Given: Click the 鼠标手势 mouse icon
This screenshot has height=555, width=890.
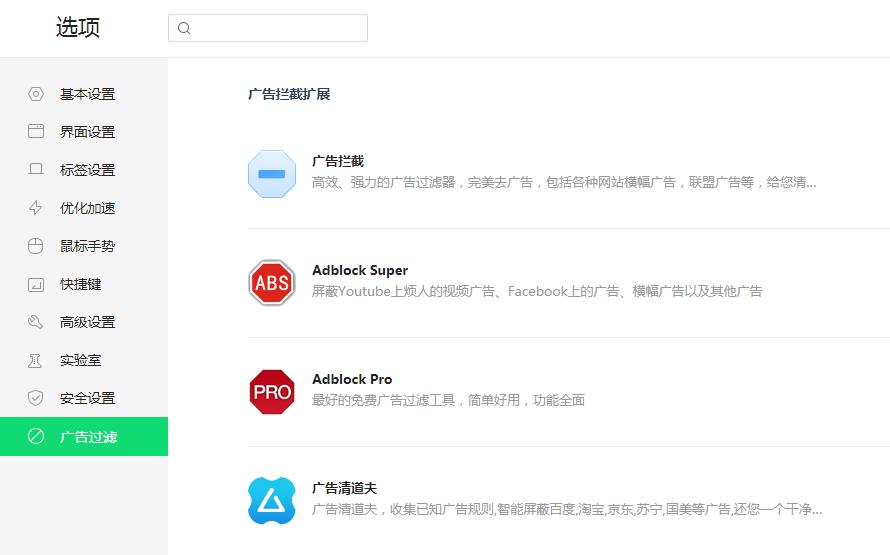Looking at the screenshot, I should click(x=36, y=246).
